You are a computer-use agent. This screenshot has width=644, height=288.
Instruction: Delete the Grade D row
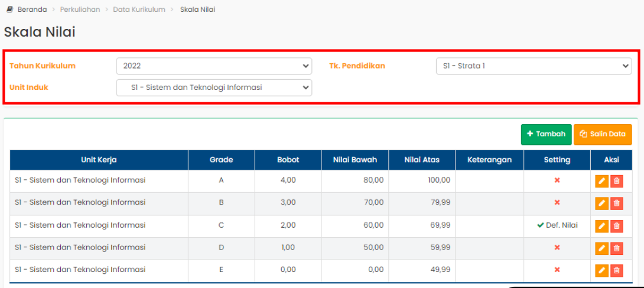click(616, 248)
